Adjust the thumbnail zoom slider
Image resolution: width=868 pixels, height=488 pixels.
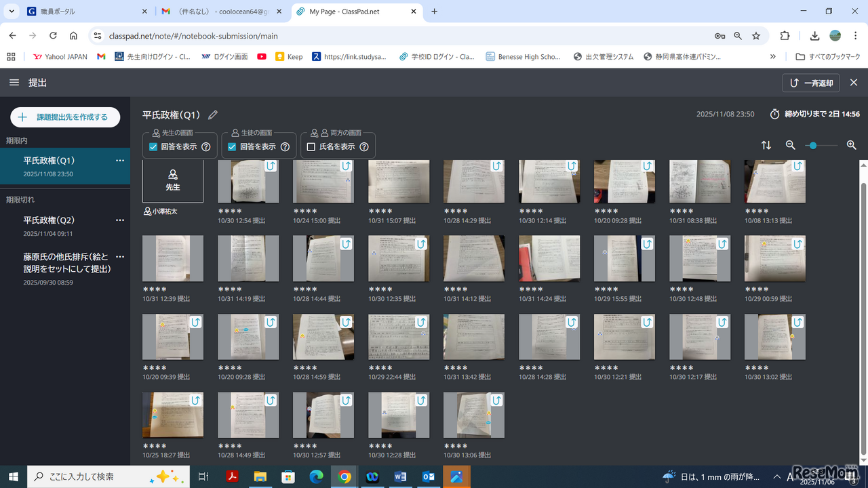point(813,145)
